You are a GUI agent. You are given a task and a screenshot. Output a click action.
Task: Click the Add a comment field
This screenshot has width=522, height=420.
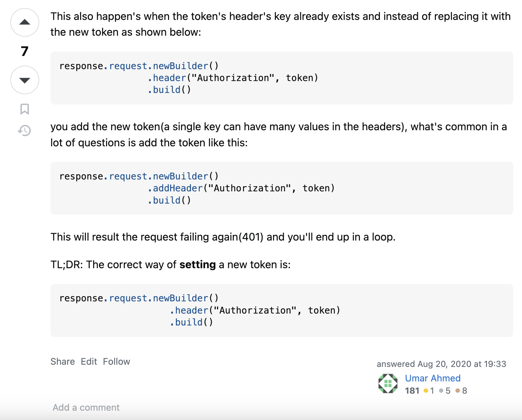(85, 407)
